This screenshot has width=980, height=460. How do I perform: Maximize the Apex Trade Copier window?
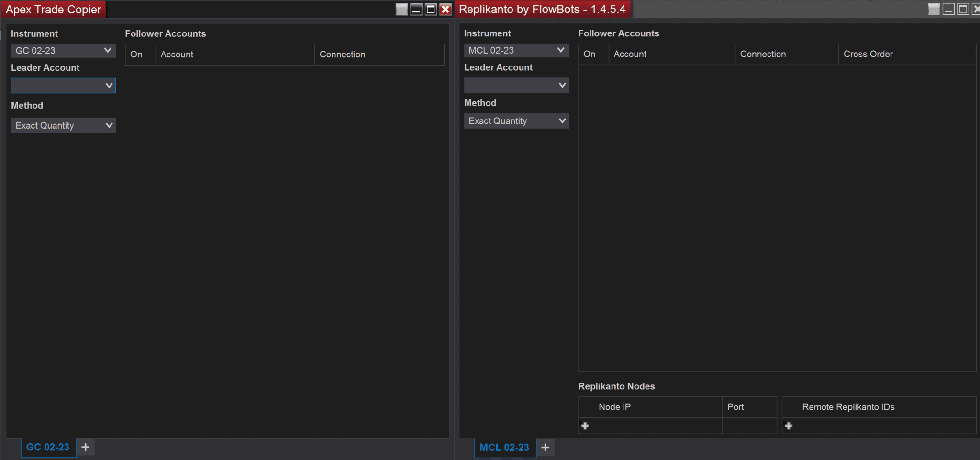[x=431, y=10]
